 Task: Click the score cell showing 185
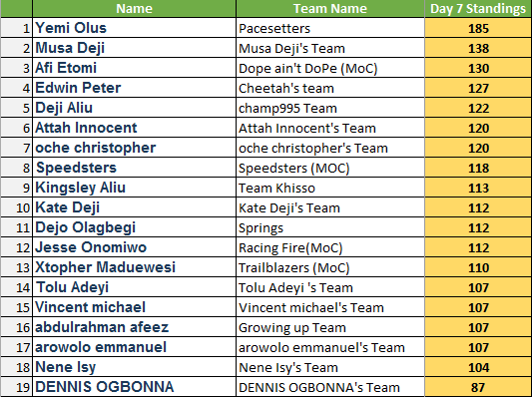[x=478, y=28]
